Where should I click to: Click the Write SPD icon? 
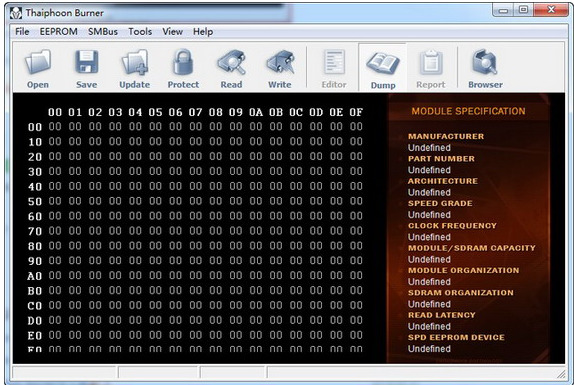coord(280,62)
